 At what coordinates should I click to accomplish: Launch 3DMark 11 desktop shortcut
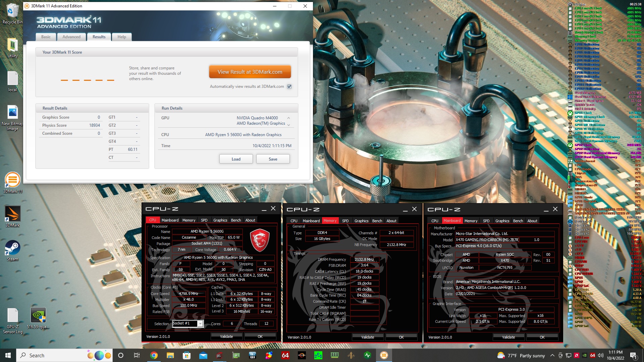[x=12, y=183]
